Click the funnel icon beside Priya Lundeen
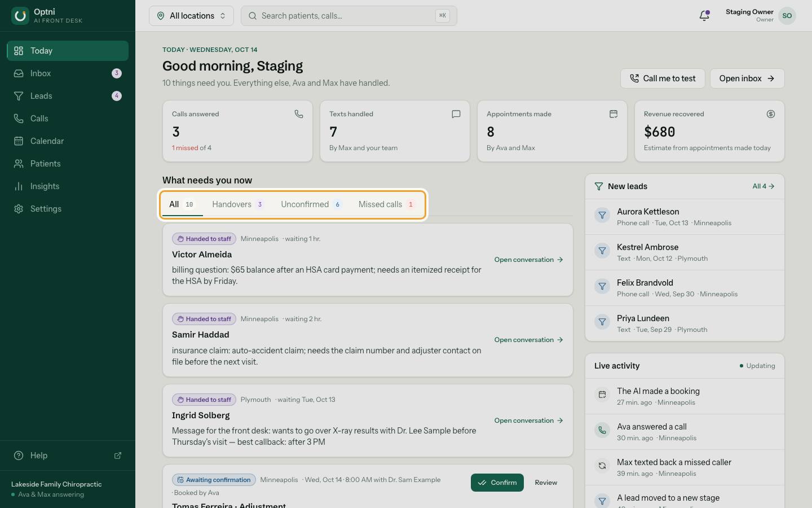The height and width of the screenshot is (508, 812). (x=602, y=322)
